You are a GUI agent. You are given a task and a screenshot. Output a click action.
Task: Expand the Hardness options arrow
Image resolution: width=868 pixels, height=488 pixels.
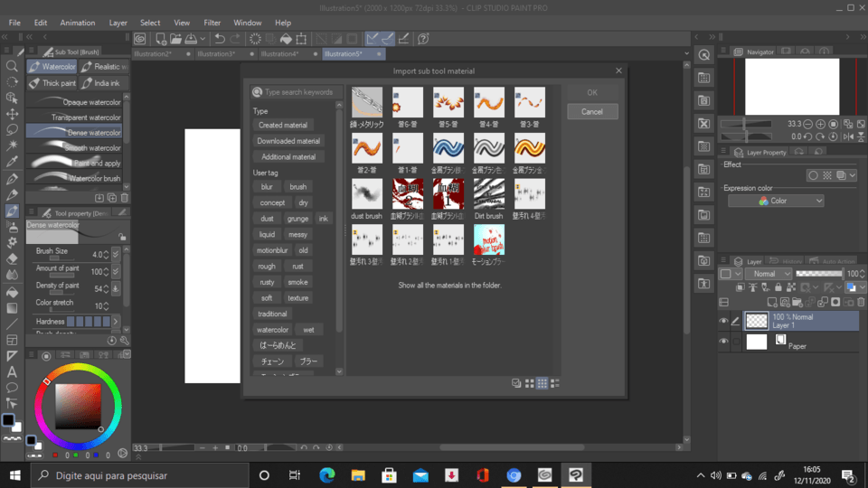point(116,322)
